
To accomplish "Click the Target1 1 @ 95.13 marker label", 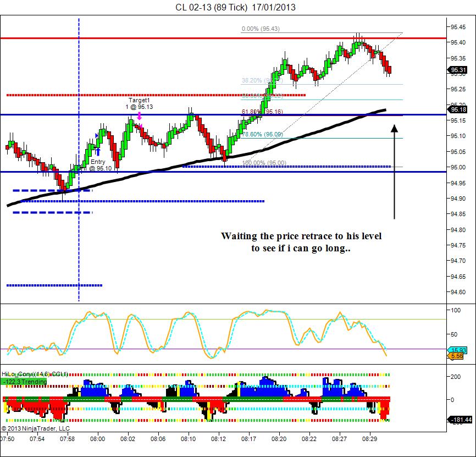I will pyautogui.click(x=139, y=103).
